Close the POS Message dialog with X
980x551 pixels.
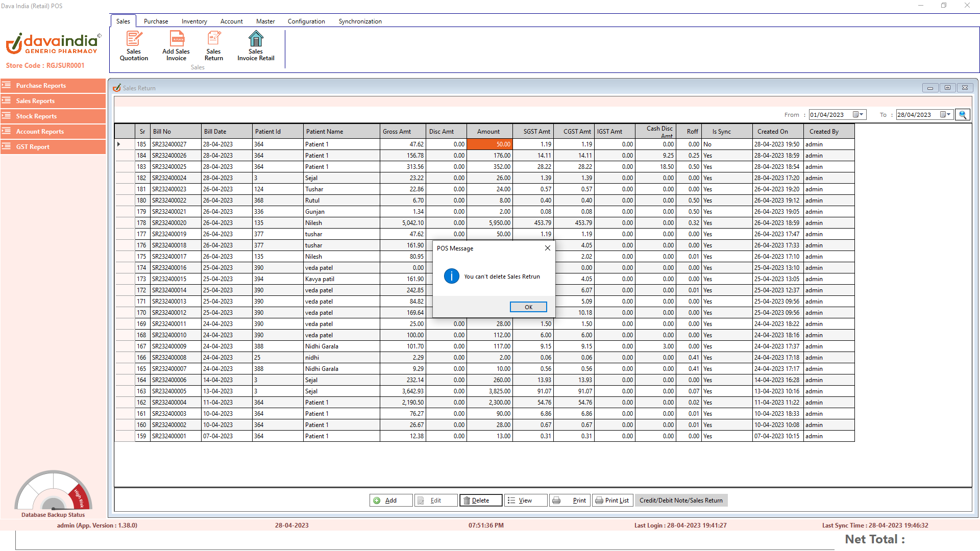pyautogui.click(x=548, y=248)
